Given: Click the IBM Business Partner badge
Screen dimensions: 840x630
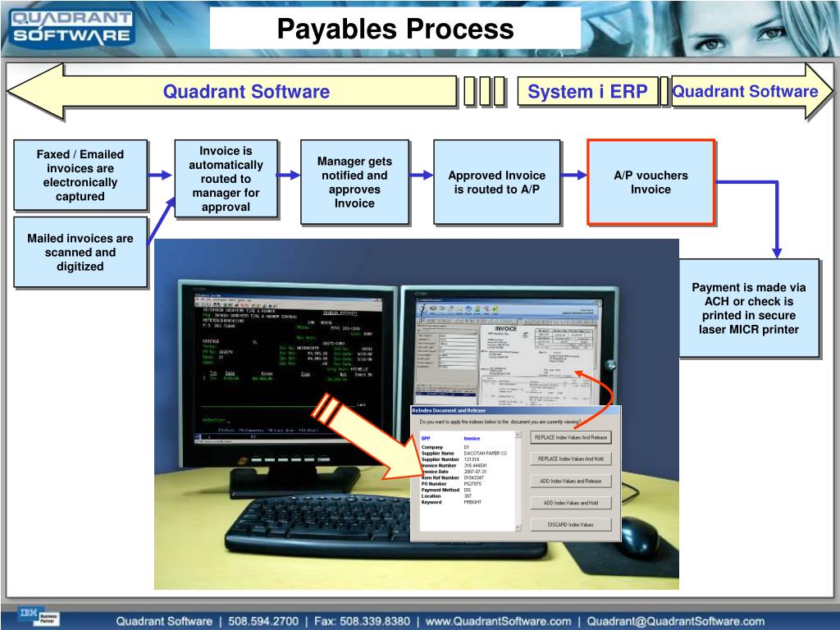Looking at the screenshot, I should click(39, 617).
